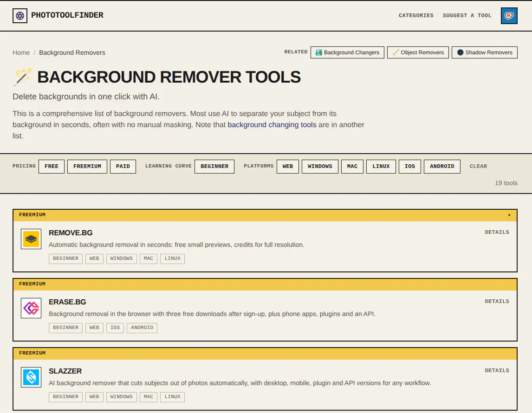The width and height of the screenshot is (532, 413).
Task: Click the Background Removers breadcrumb
Action: point(72,52)
